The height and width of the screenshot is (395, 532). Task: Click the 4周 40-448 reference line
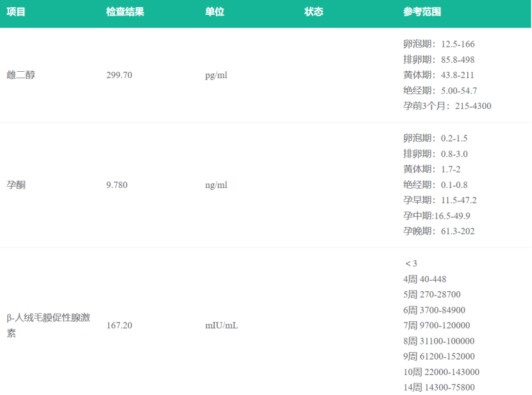click(424, 279)
